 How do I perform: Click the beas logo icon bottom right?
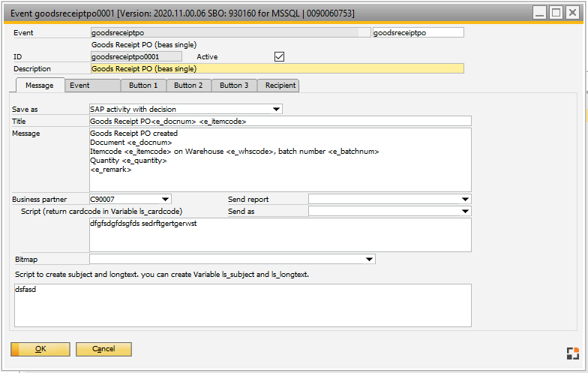pos(572,353)
